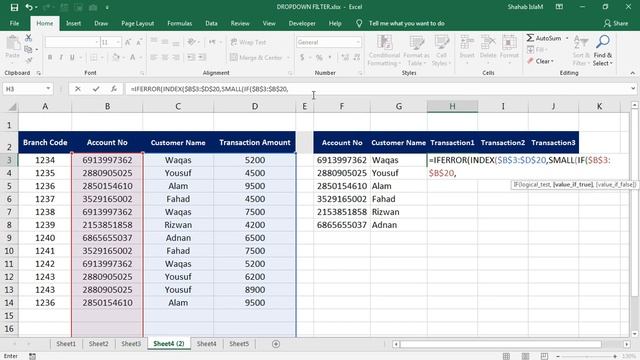Screen dimensions: 640x360
Task: Click the Undo arrow in title bar
Action: tap(29, 7)
